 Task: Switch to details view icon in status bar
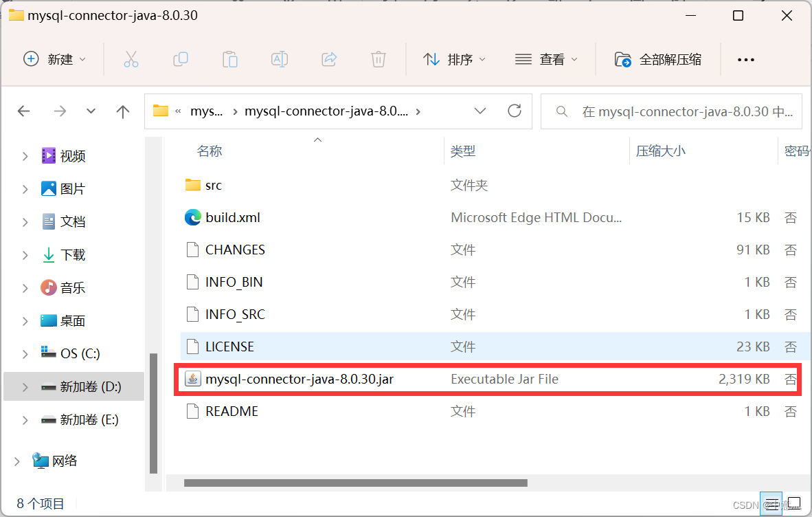(771, 503)
